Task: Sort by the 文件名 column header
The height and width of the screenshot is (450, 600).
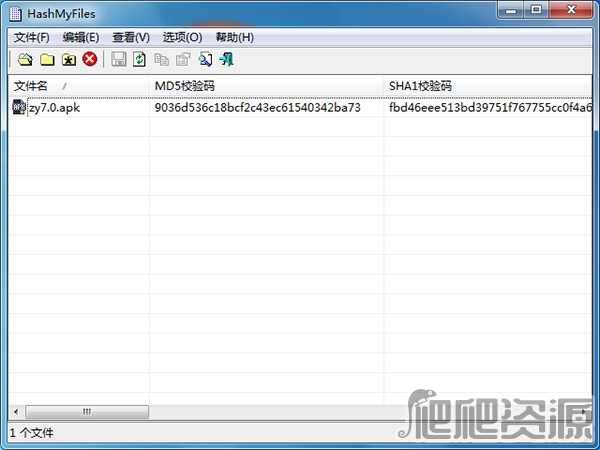Action: click(78, 86)
